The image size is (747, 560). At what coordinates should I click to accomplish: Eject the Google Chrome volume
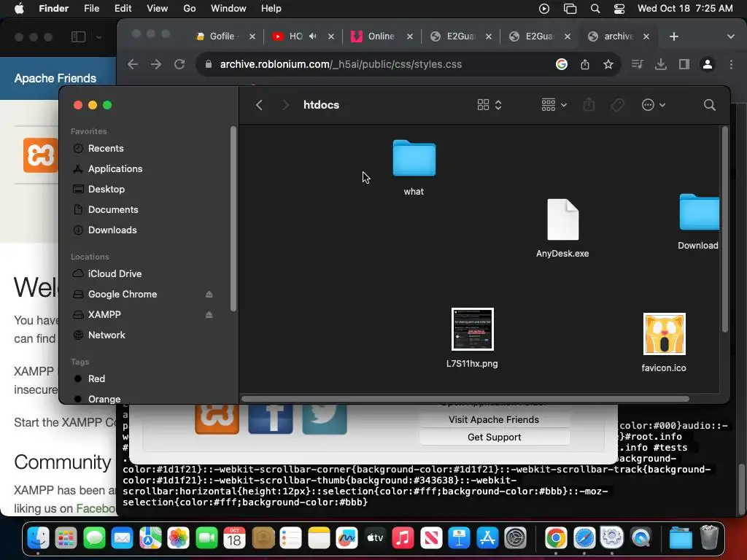click(x=209, y=295)
